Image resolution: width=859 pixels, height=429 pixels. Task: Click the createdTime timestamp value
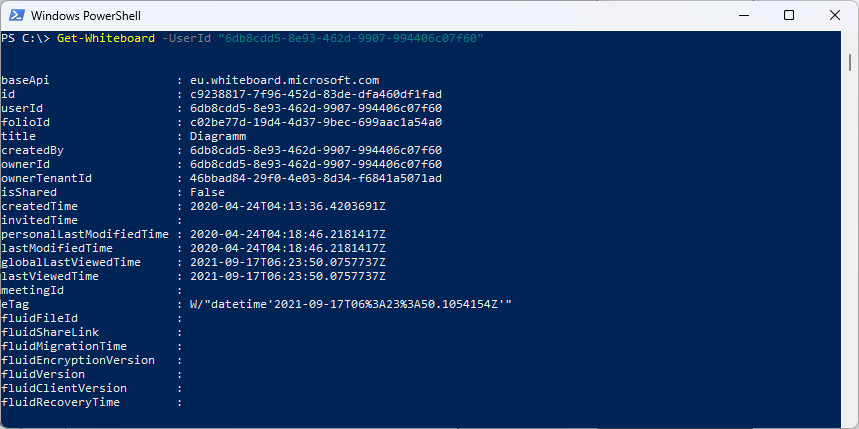288,207
